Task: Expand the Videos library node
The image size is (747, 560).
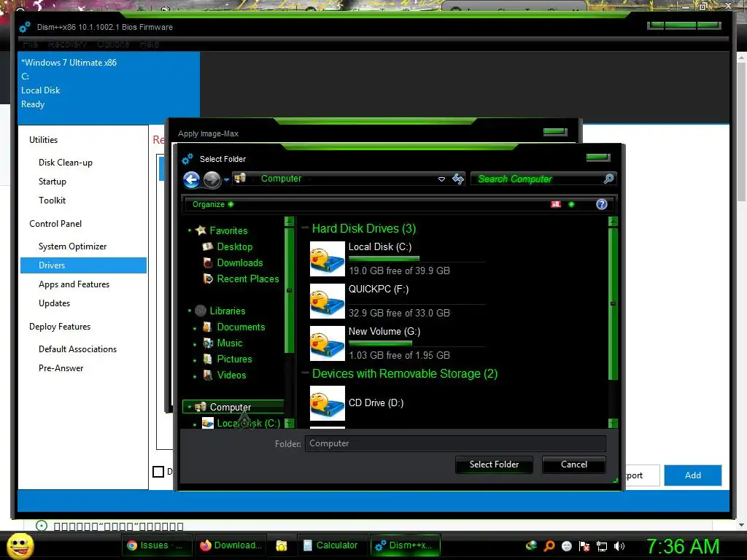Action: point(195,376)
